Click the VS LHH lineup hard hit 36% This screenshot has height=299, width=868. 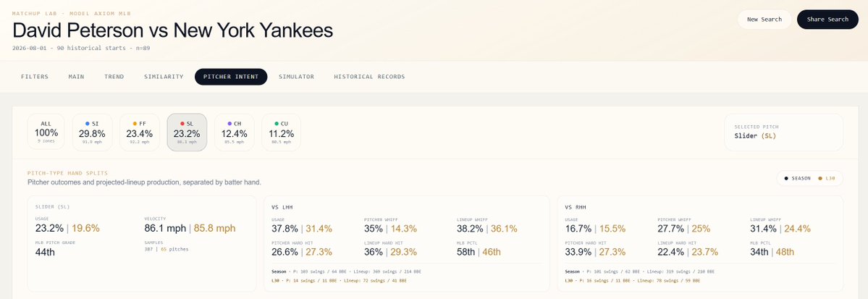pyautogui.click(x=374, y=252)
